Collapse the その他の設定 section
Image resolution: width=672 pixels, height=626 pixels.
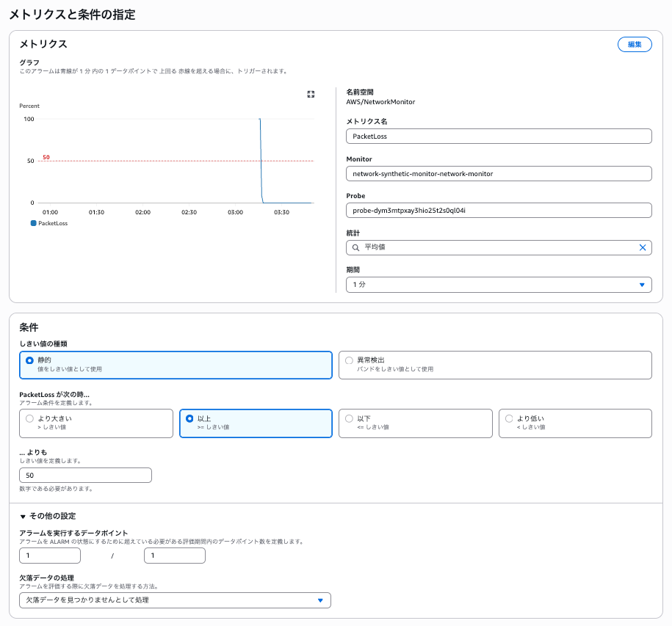(x=48, y=516)
